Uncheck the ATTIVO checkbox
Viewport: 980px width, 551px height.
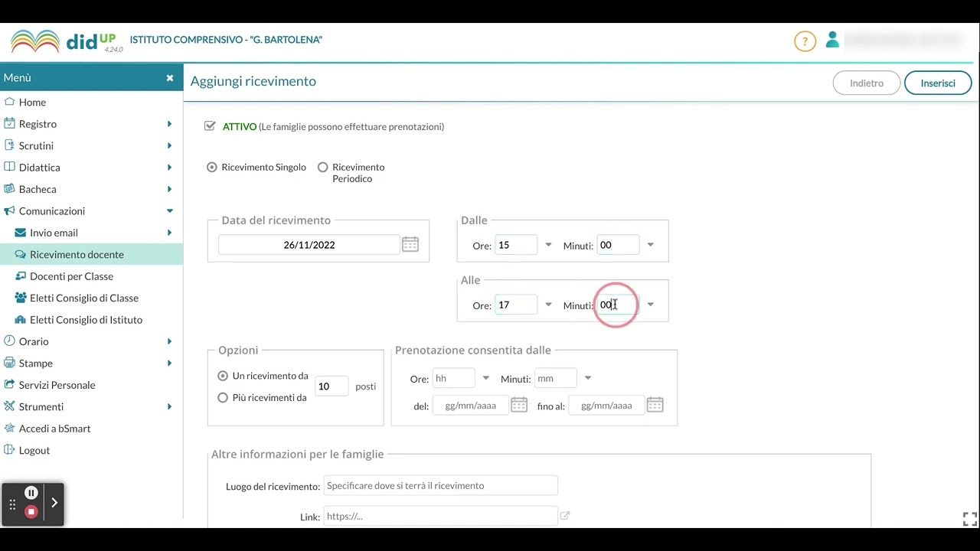210,126
